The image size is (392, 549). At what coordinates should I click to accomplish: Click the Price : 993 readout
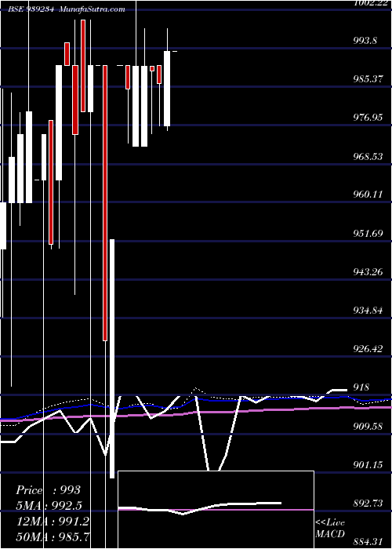(49, 490)
